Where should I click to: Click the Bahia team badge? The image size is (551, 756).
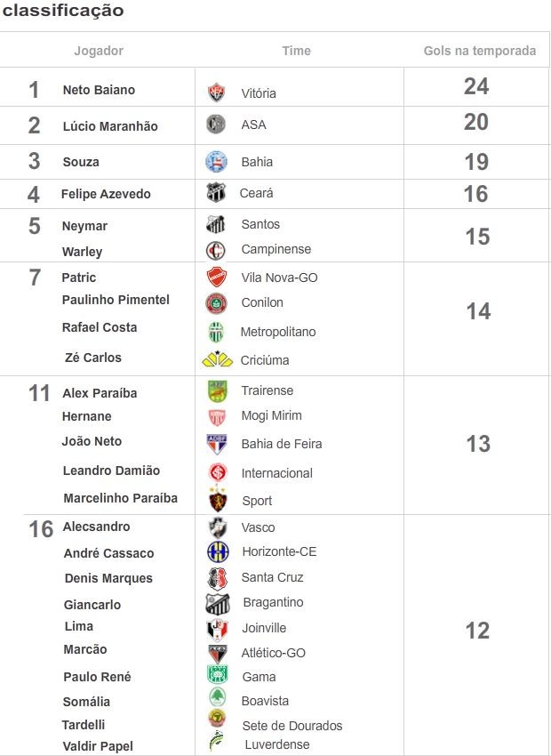coord(216,162)
